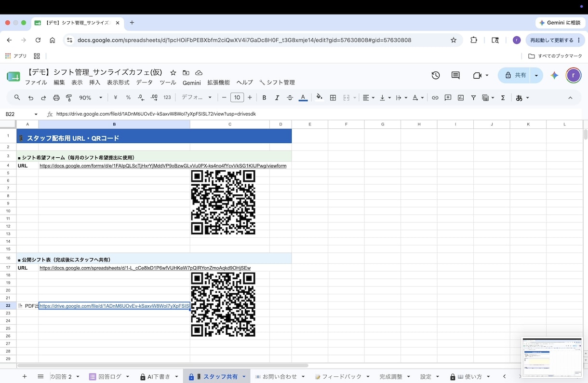
Task: Open the 表示形式 menu
Action: point(118,82)
